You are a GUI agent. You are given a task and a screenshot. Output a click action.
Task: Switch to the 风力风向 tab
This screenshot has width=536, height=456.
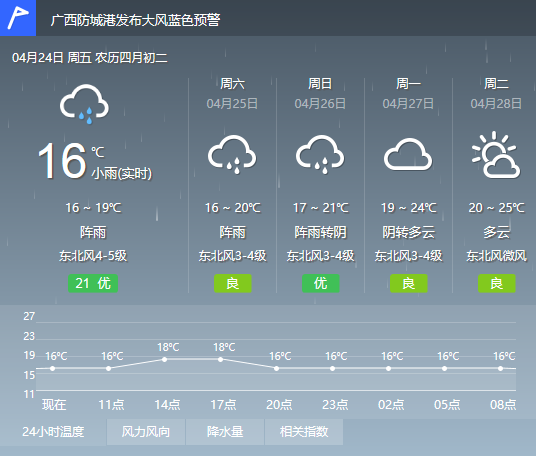[146, 432]
